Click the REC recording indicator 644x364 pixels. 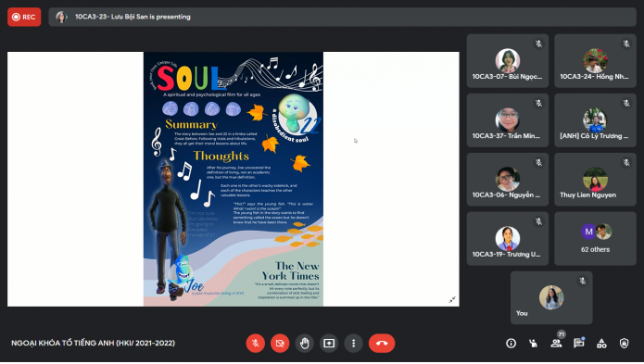[x=24, y=17]
